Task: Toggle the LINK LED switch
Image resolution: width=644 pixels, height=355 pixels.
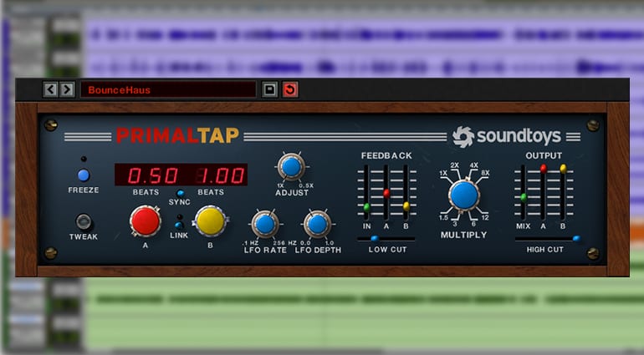Action: 179,226
